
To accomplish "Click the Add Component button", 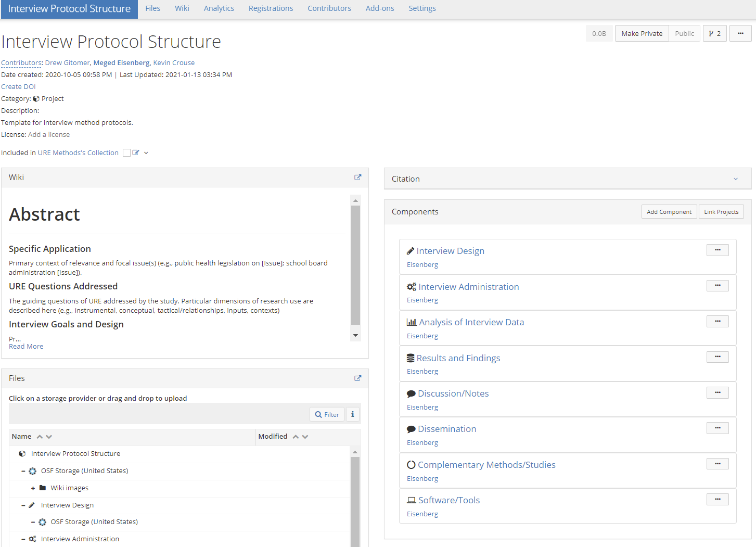I will [669, 212].
